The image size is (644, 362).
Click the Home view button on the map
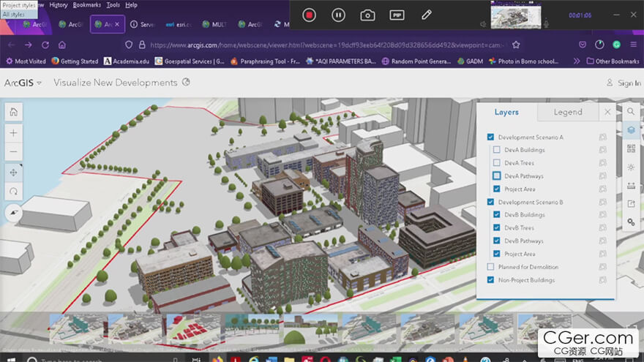coord(14,112)
